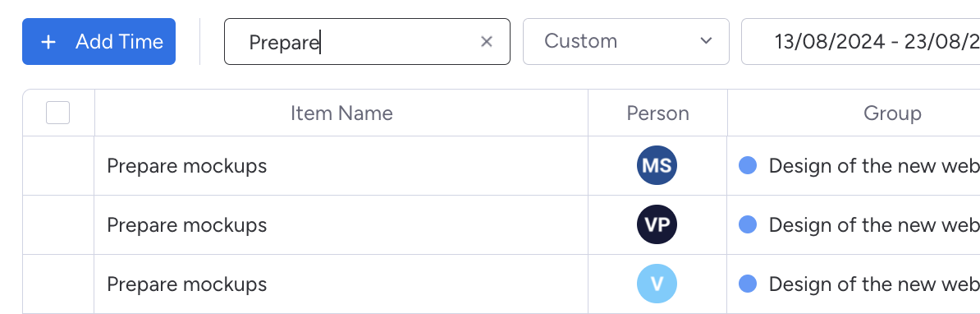Viewport: 980px width, 314px height.
Task: Select the Design group in the V row
Action: point(874,284)
